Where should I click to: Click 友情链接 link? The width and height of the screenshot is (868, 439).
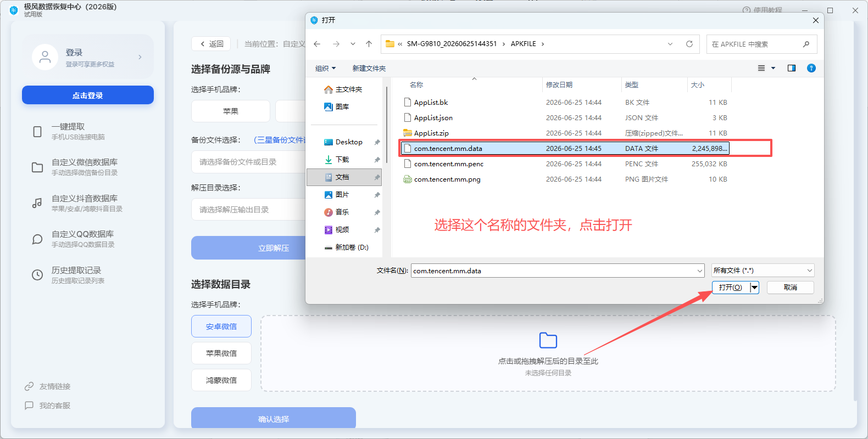(48, 386)
